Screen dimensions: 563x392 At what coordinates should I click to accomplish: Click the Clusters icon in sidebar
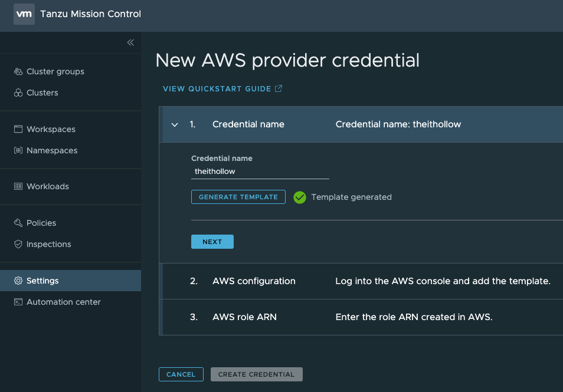pos(18,93)
